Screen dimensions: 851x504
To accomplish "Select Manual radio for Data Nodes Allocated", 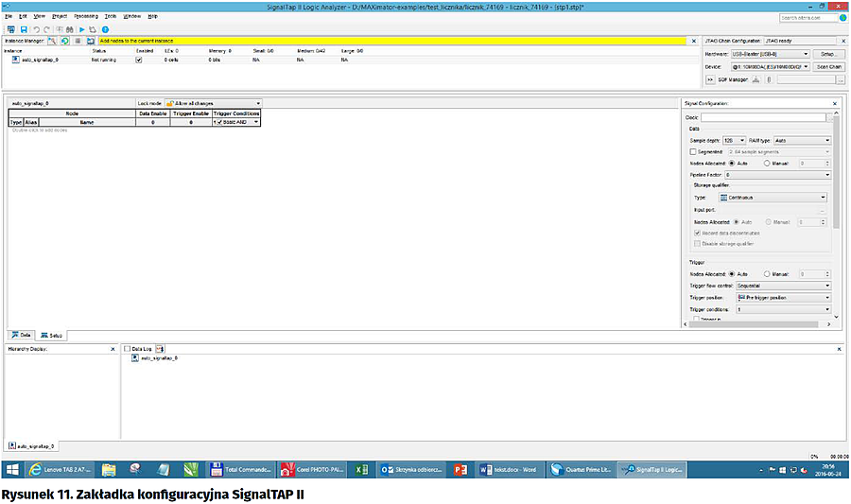I will [767, 163].
